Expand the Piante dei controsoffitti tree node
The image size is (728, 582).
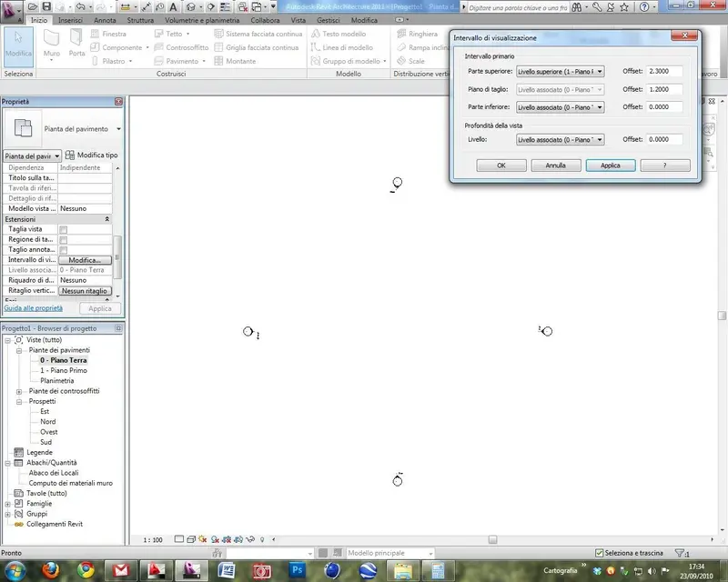(19, 392)
